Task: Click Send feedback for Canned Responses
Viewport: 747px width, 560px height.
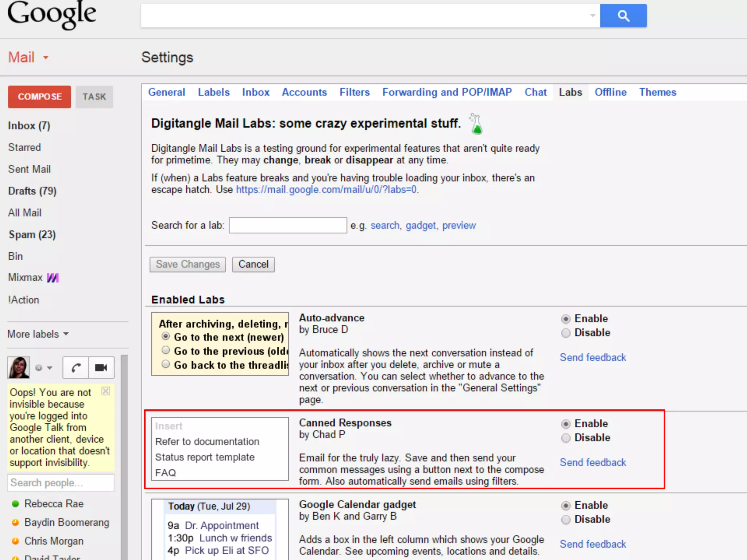Action: click(593, 462)
